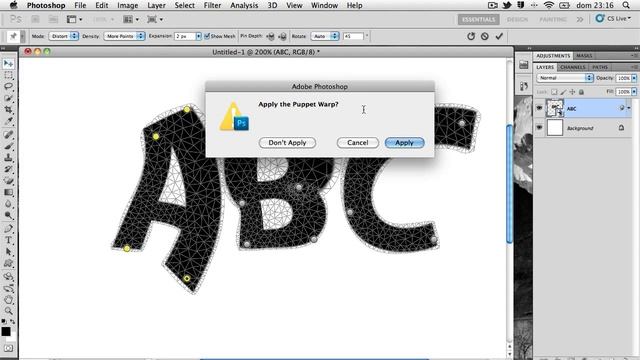Viewport: 640px width, 360px height.
Task: Click the foreground color swatch
Action: tap(6, 331)
